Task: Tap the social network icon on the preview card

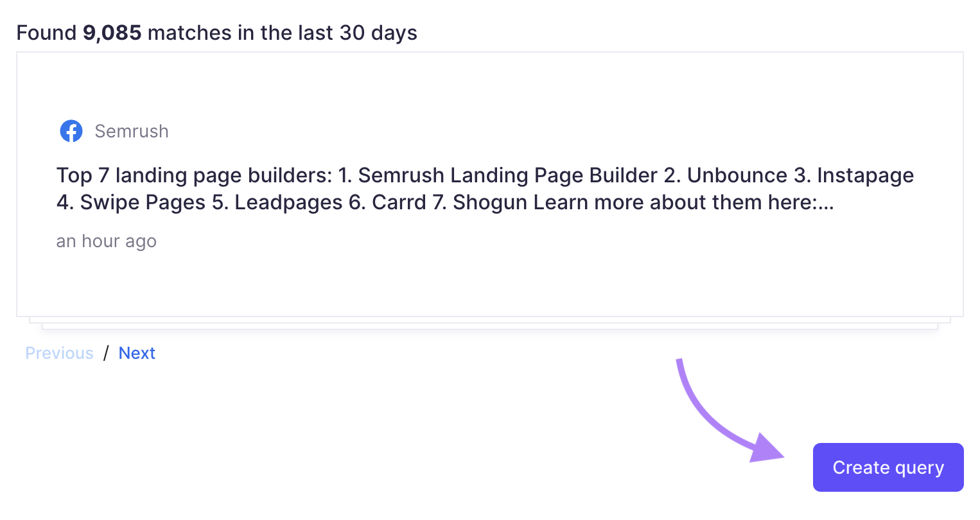Action: 71,131
